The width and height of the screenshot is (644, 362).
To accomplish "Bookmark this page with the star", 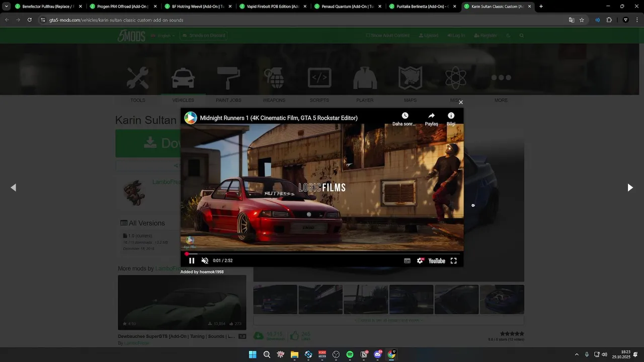I will click(x=582, y=20).
